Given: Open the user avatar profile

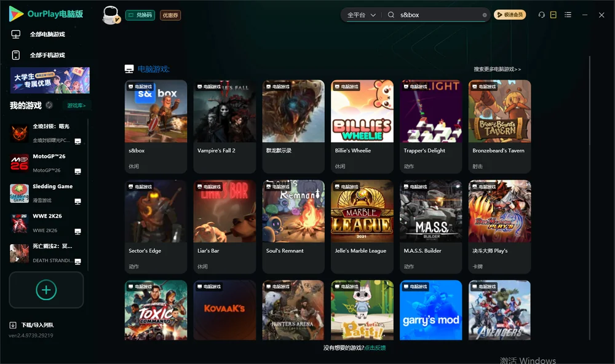Looking at the screenshot, I should (x=111, y=15).
